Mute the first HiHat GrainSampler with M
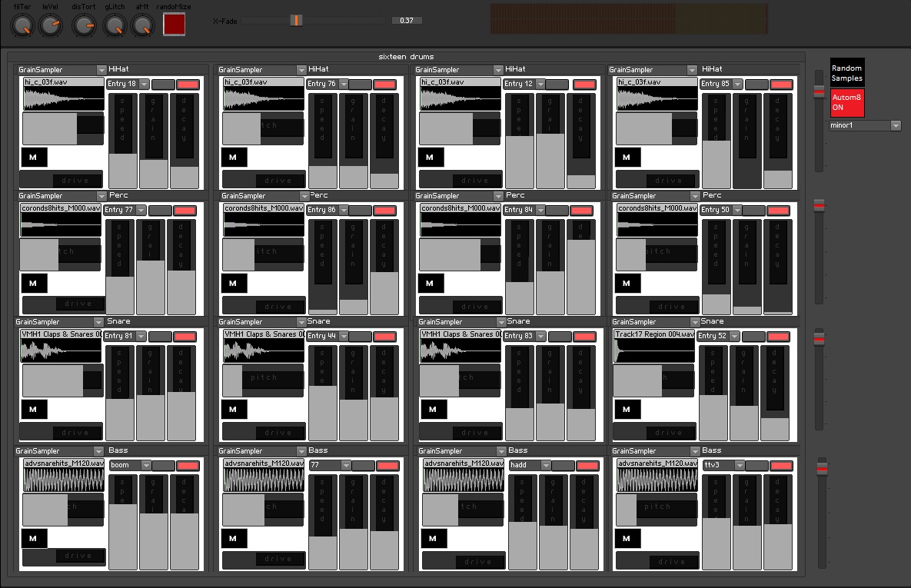This screenshot has height=588, width=911. 33,157
